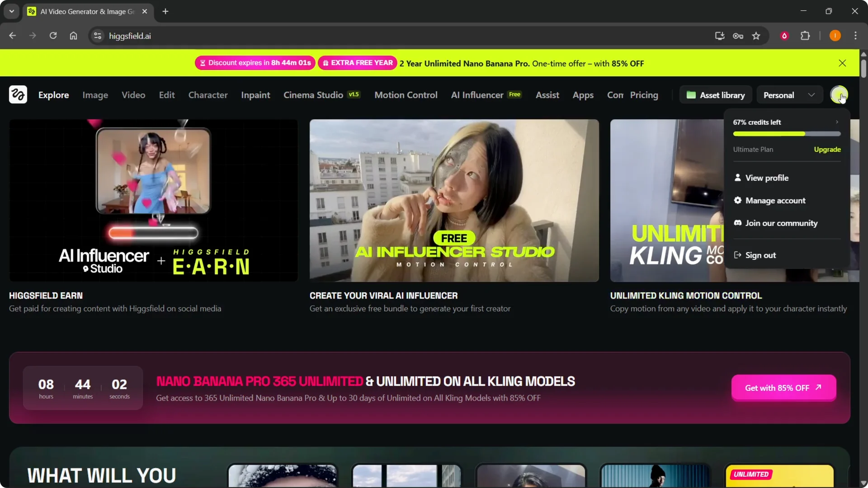Open the tab search dropdown arrow
Image resolution: width=868 pixels, height=488 pixels.
[12, 11]
